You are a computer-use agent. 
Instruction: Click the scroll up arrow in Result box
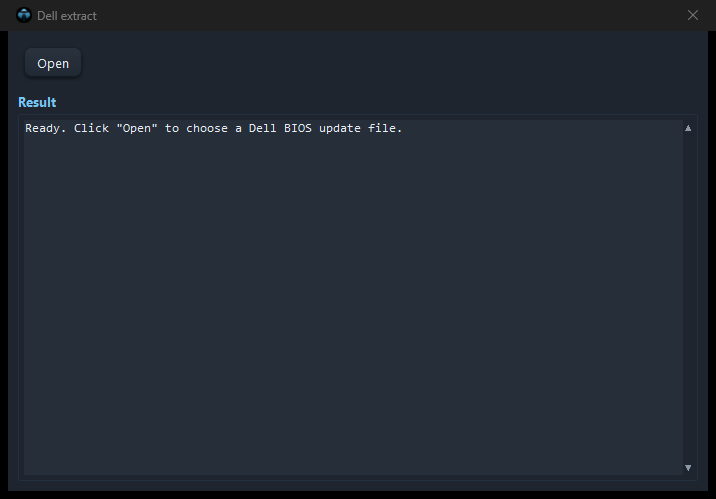click(688, 128)
